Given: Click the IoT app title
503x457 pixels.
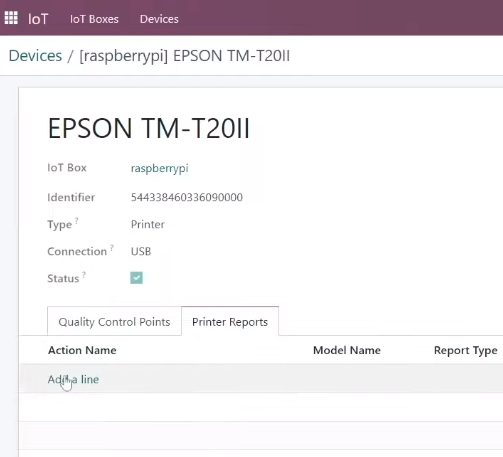Looking at the screenshot, I should (x=38, y=19).
